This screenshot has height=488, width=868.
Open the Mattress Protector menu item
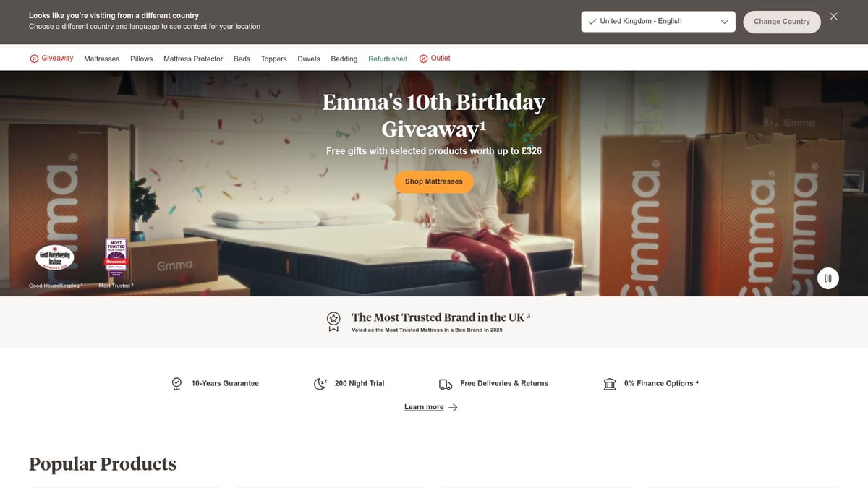pos(193,59)
